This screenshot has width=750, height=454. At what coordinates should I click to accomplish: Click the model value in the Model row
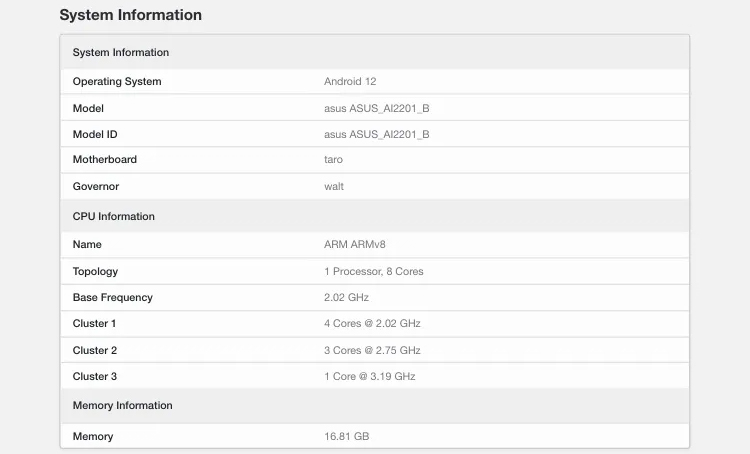point(376,108)
